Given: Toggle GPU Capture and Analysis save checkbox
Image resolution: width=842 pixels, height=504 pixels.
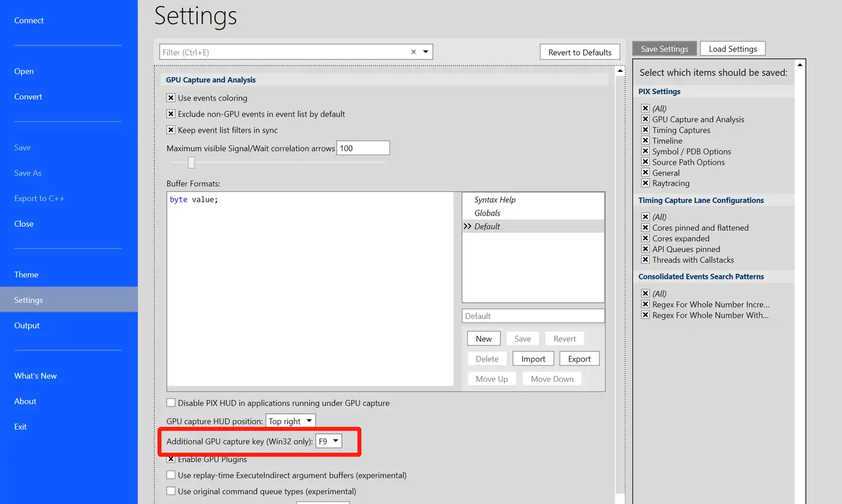Looking at the screenshot, I should click(x=646, y=119).
